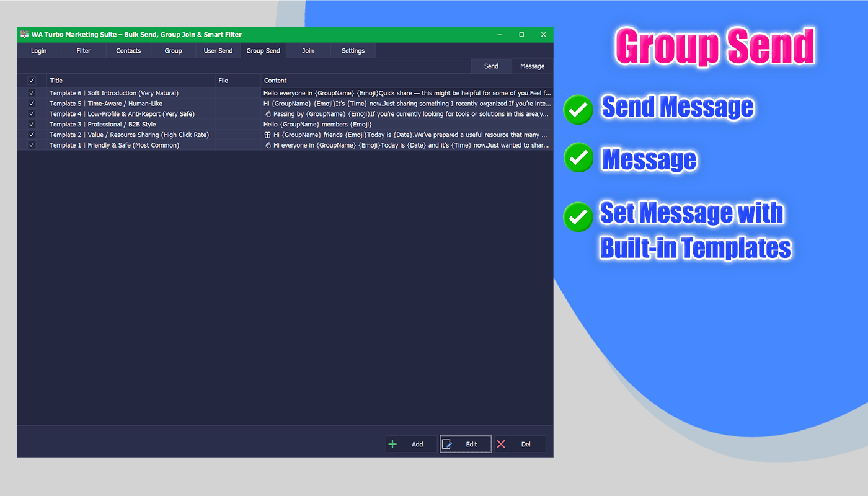This screenshot has height=496, width=868.
Task: Click the Content column header
Action: coord(407,81)
